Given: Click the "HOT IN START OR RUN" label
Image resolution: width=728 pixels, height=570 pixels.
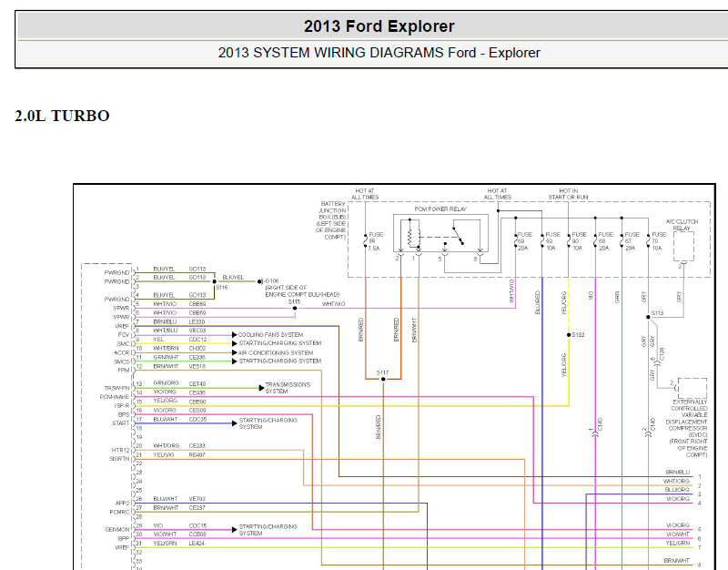Looking at the screenshot, I should tap(568, 194).
